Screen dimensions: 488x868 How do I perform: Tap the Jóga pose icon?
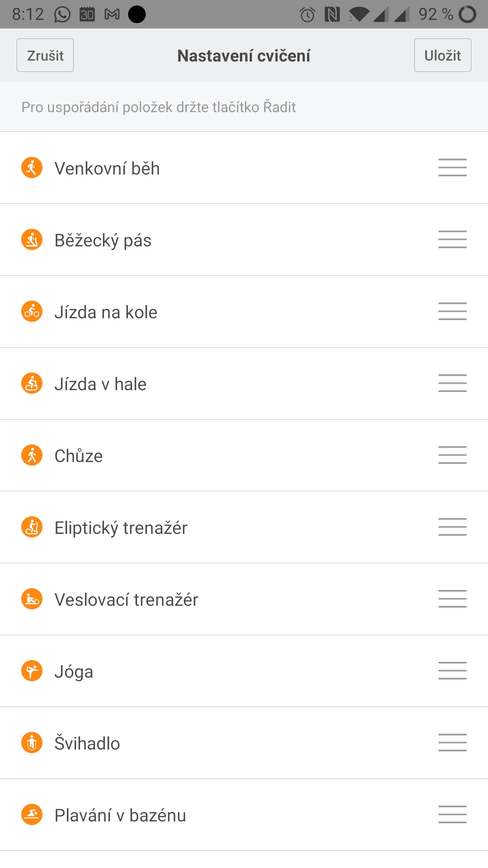tap(32, 671)
